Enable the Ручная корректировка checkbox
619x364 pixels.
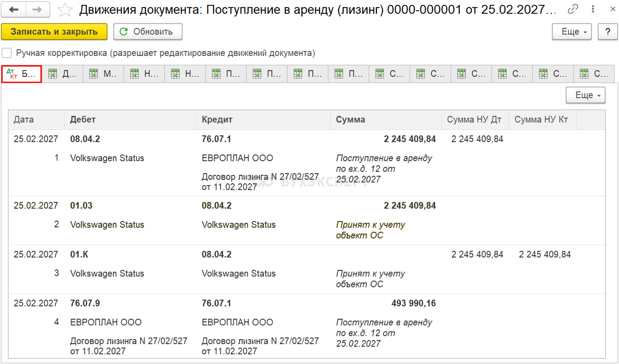click(x=7, y=53)
